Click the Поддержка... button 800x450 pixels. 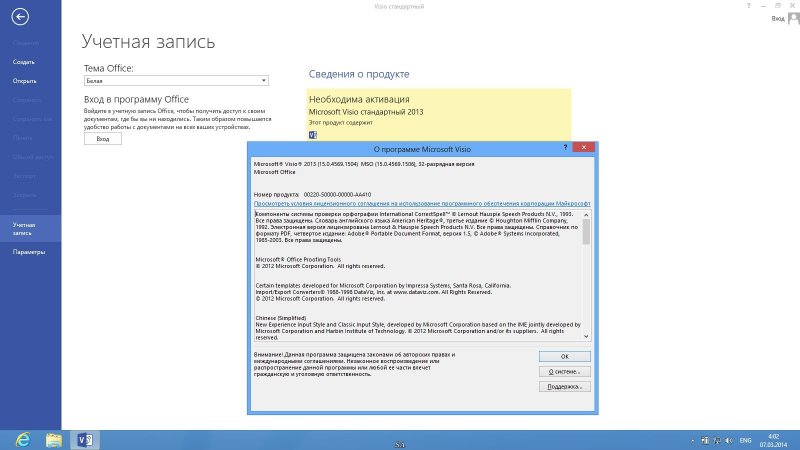click(565, 387)
